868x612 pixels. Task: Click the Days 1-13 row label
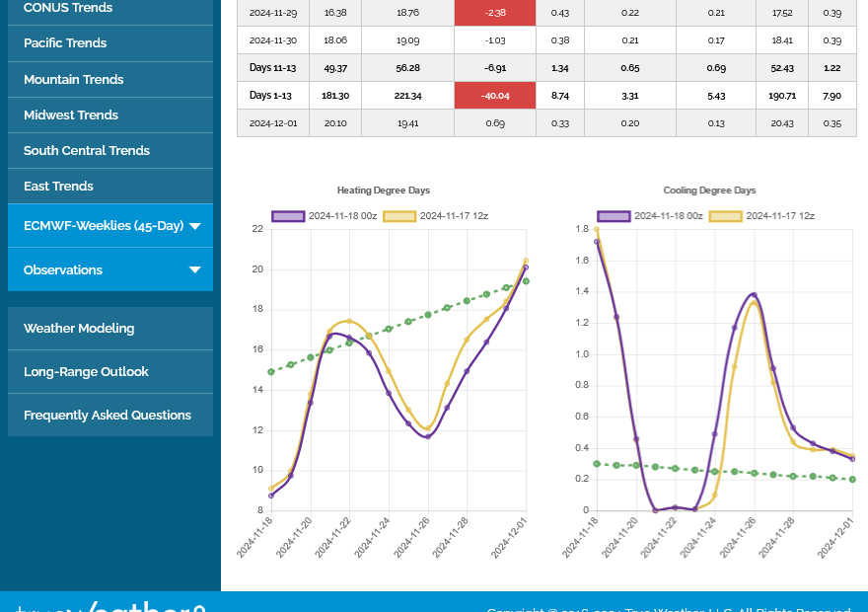point(273,96)
